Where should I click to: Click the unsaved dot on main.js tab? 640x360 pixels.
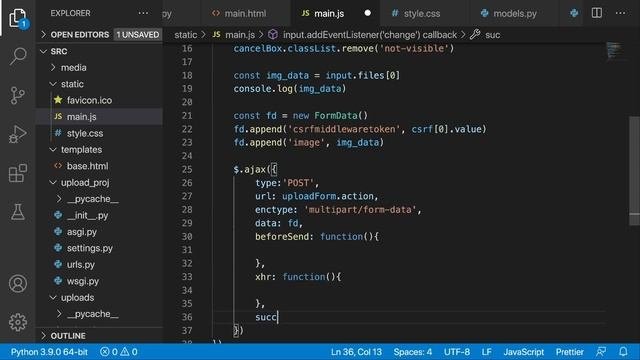click(367, 13)
